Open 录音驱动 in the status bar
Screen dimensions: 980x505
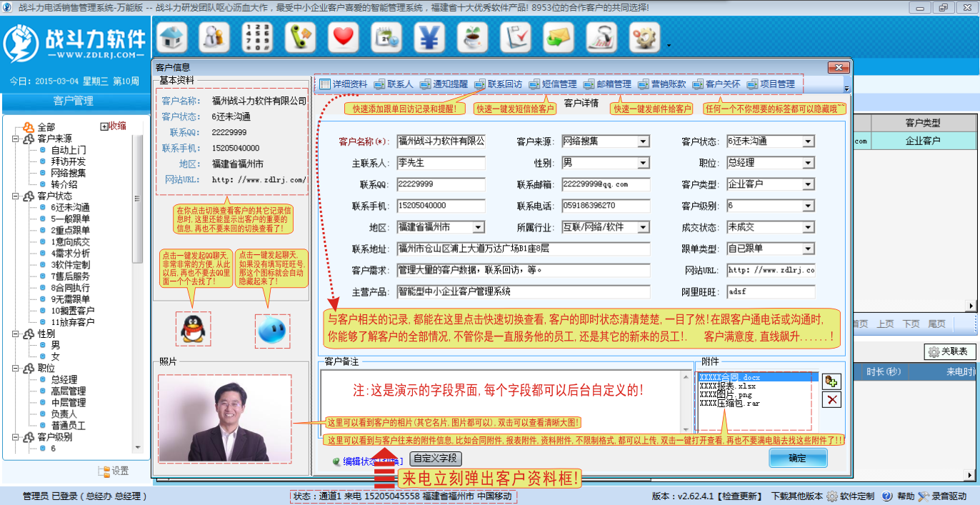coord(943,496)
